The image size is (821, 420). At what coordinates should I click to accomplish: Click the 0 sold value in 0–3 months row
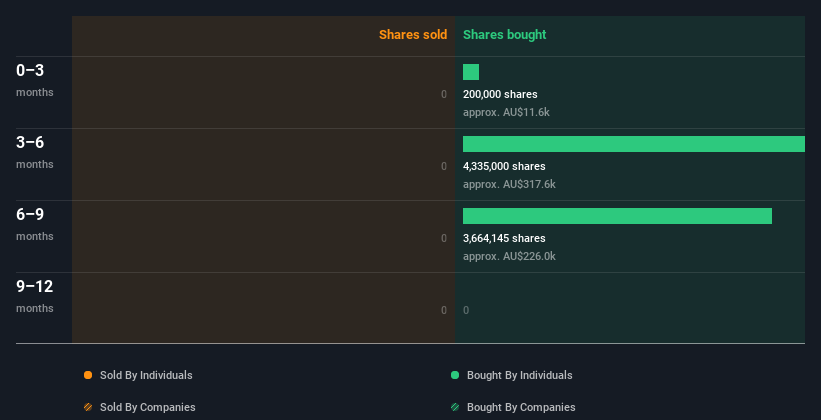pyautogui.click(x=444, y=94)
